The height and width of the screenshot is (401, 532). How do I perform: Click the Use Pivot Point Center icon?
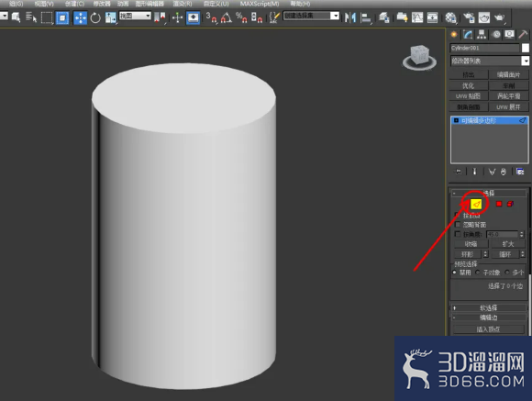click(x=160, y=17)
